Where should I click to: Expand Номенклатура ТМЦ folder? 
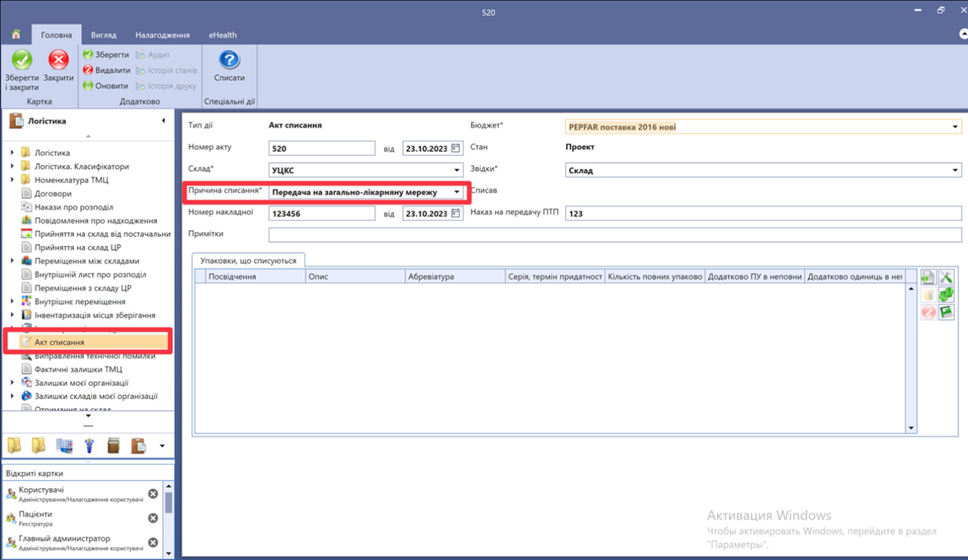[12, 180]
